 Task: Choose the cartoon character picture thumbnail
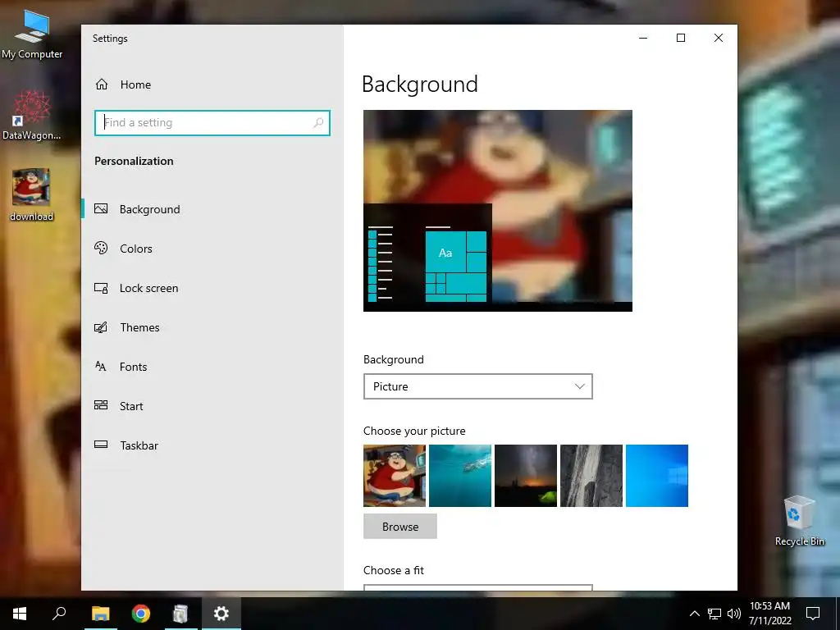point(395,476)
